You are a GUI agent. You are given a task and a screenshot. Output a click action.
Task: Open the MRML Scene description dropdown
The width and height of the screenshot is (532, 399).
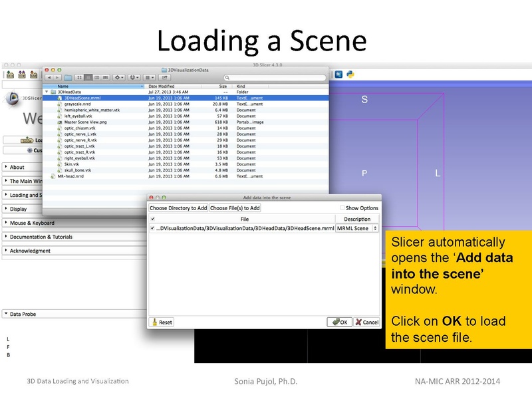tap(357, 228)
